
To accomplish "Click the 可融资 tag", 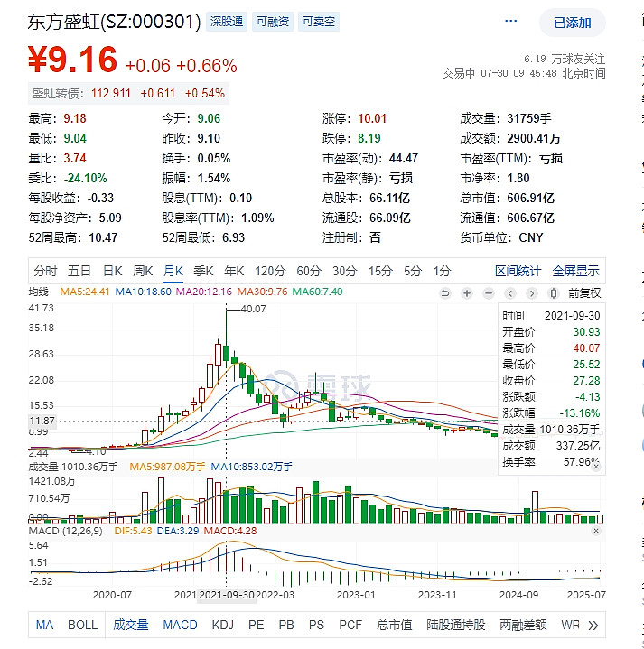I will point(273,22).
